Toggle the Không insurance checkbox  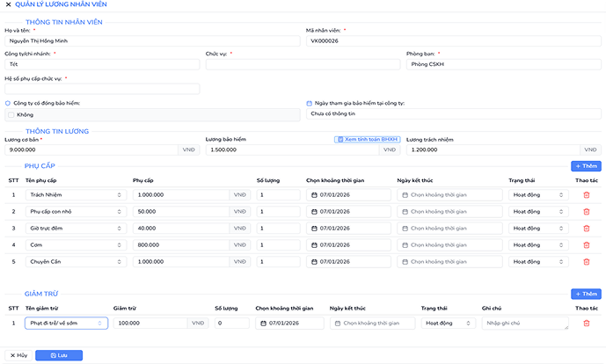click(11, 114)
